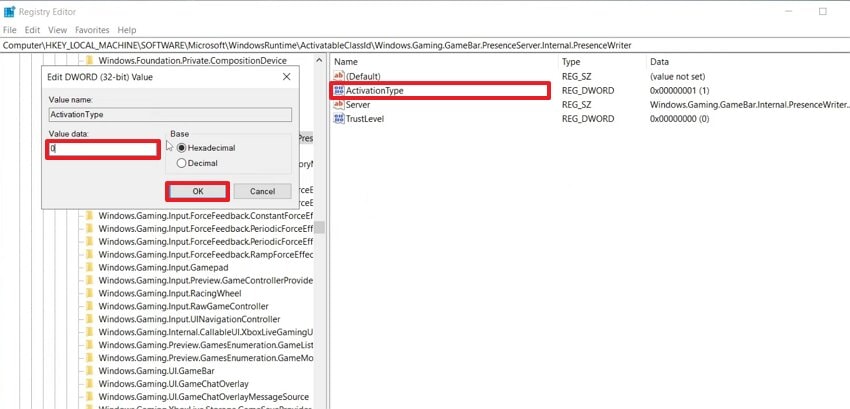This screenshot has width=850, height=409.
Task: Select Windows.Gaming.Input.RacingWheel tree key
Action: click(170, 293)
